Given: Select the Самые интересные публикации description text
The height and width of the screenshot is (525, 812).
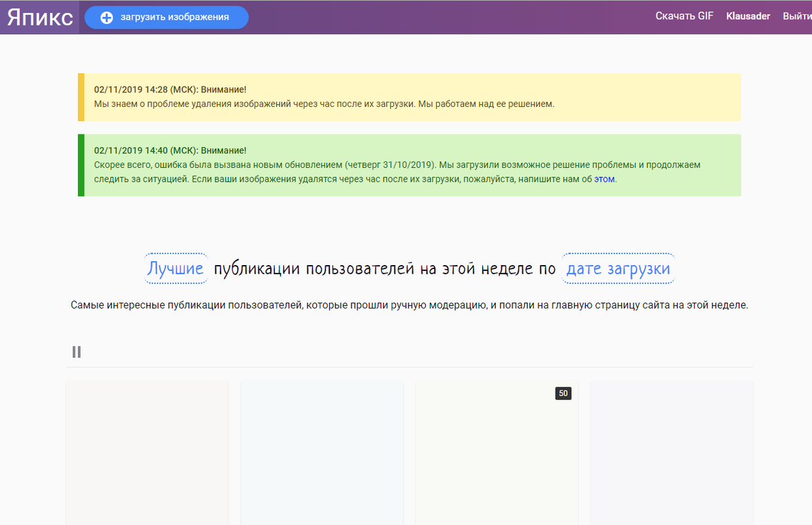Looking at the screenshot, I should coord(409,305).
